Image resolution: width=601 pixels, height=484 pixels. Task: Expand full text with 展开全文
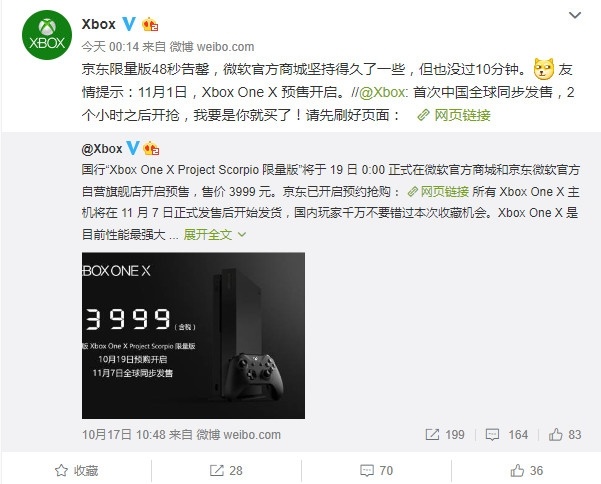coord(214,234)
